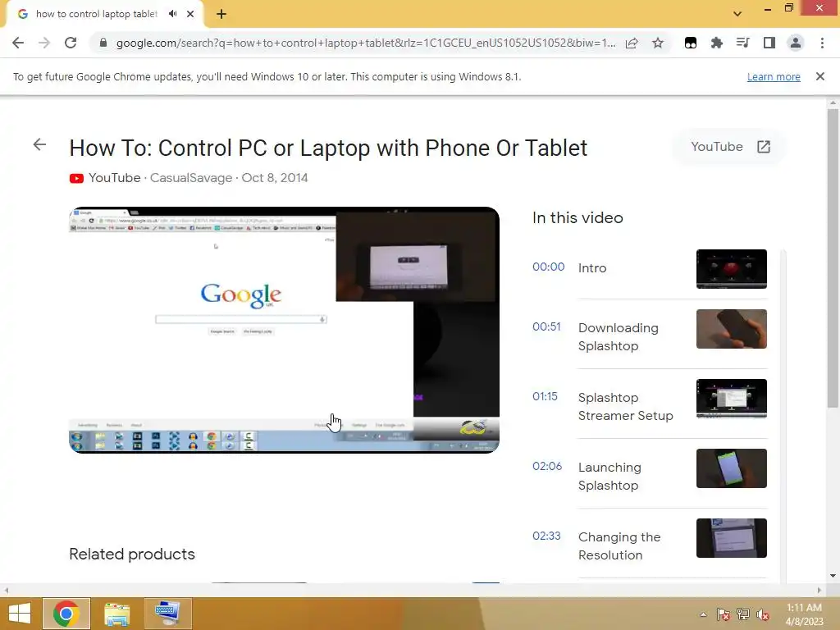Open video on YouTube button

(x=730, y=147)
